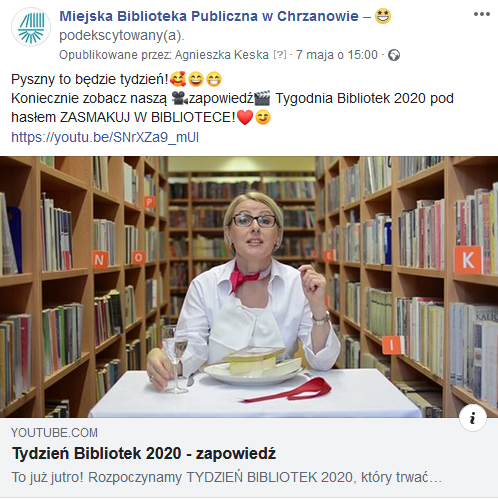Click the smiling face with hearts emoji
This screenshot has height=499, width=498.
[178, 79]
